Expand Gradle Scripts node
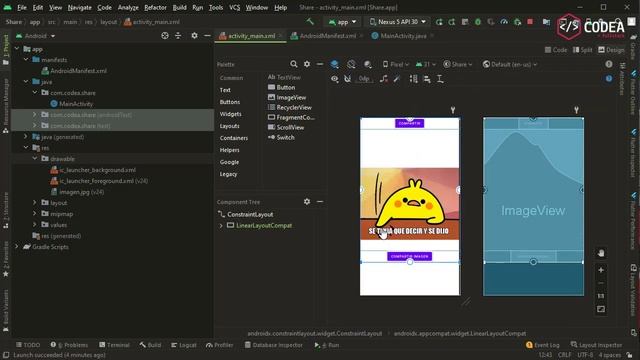Screen dimensions: 640x360 tap(17, 247)
